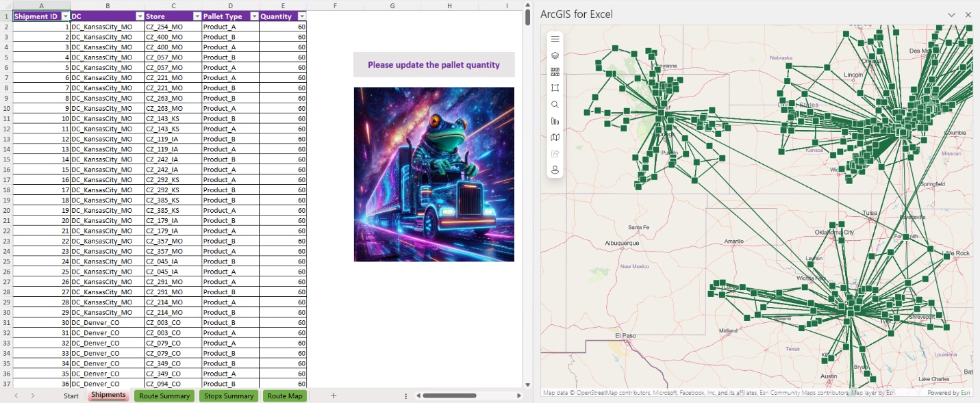Select column A header
This screenshot has height=403, width=980.
pos(41,5)
